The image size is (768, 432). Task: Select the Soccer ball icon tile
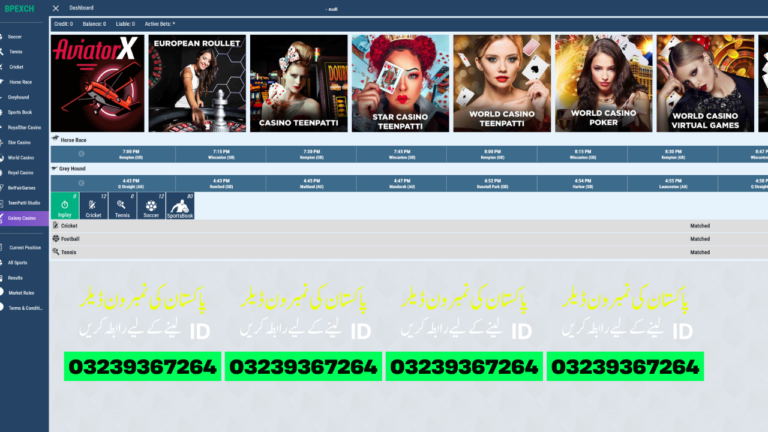151,206
